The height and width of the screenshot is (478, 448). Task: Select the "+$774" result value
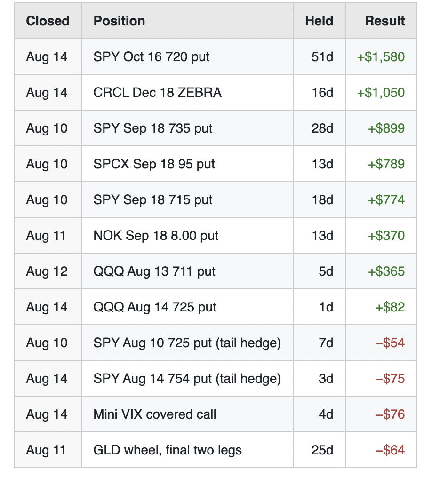(x=386, y=199)
